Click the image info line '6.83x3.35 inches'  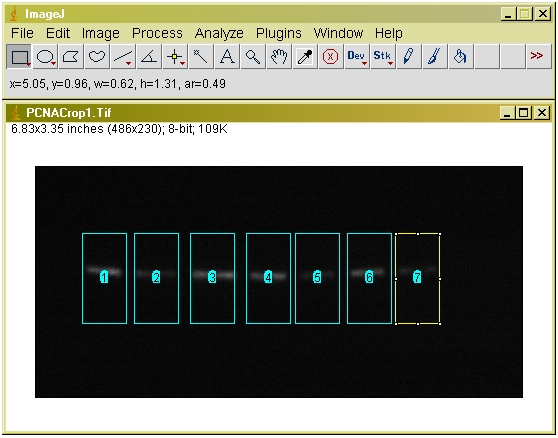[x=120, y=128]
